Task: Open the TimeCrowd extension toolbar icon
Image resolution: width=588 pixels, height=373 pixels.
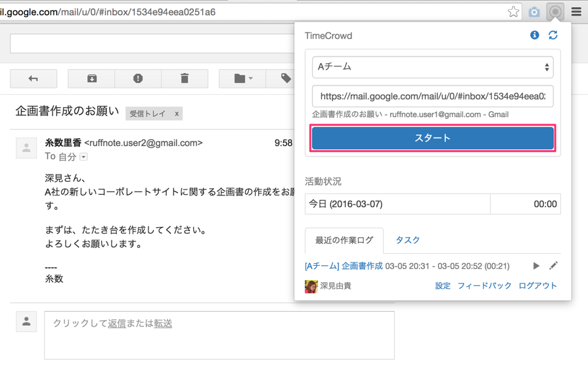Action: pos(556,12)
